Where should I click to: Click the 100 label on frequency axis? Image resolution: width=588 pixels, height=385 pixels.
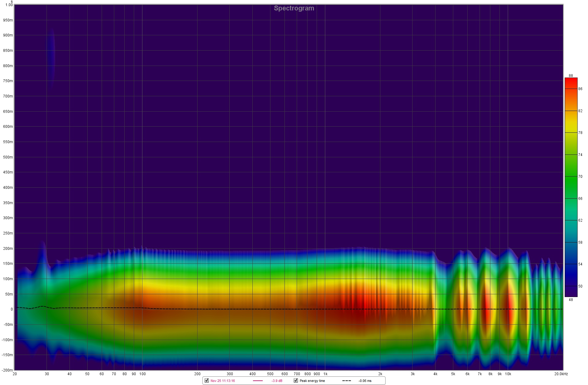coord(142,374)
